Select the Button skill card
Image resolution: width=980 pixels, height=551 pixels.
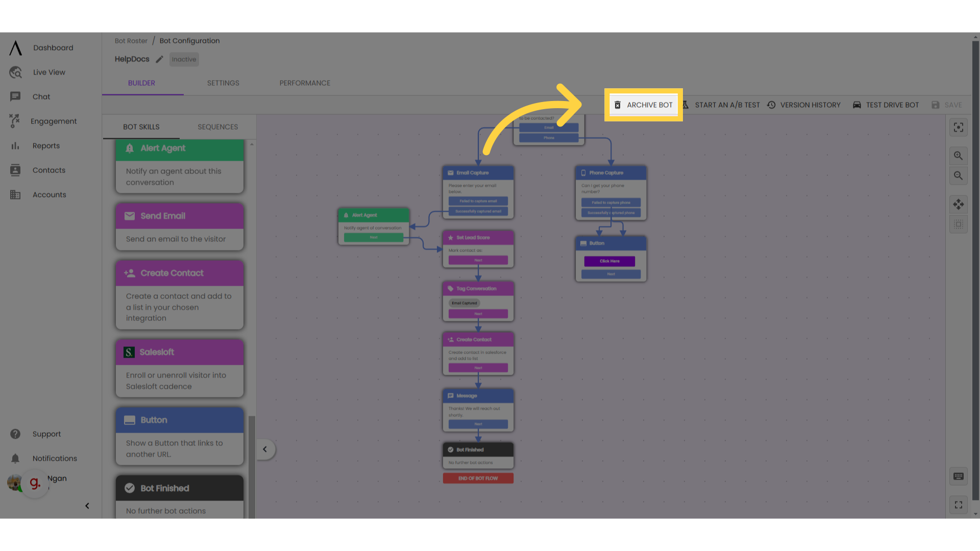(180, 436)
